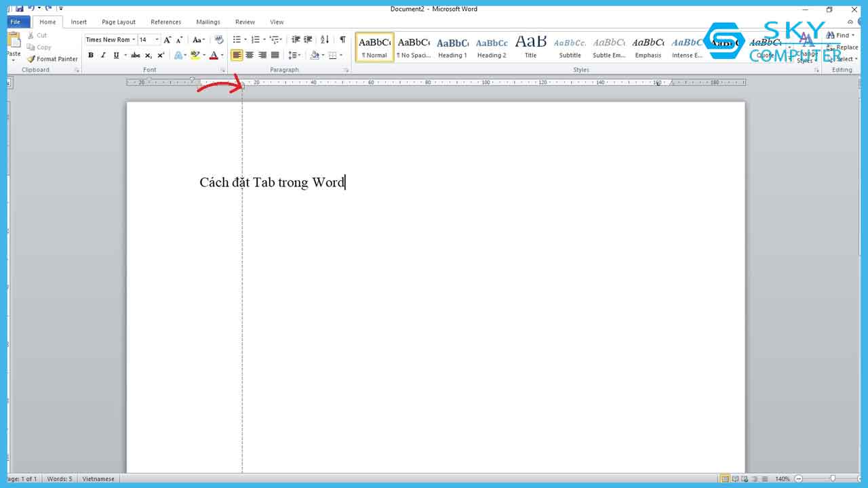Apply Subtitle style
This screenshot has width=868, height=488.
(x=570, y=47)
